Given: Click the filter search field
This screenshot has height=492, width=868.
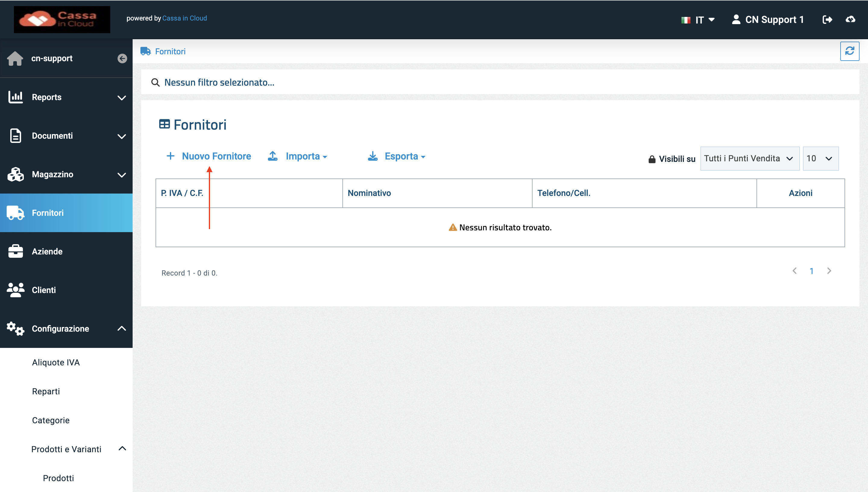Looking at the screenshot, I should (500, 82).
